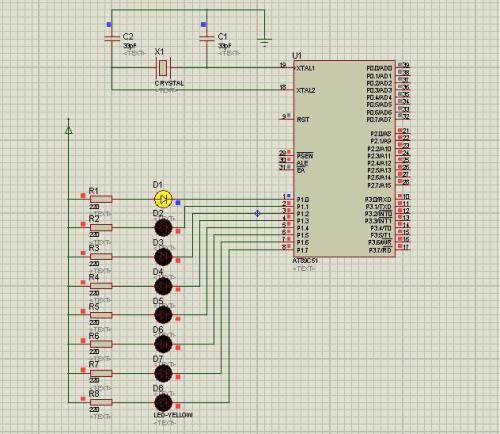Select resistor R1 body
The height and width of the screenshot is (434, 500).
101,199
